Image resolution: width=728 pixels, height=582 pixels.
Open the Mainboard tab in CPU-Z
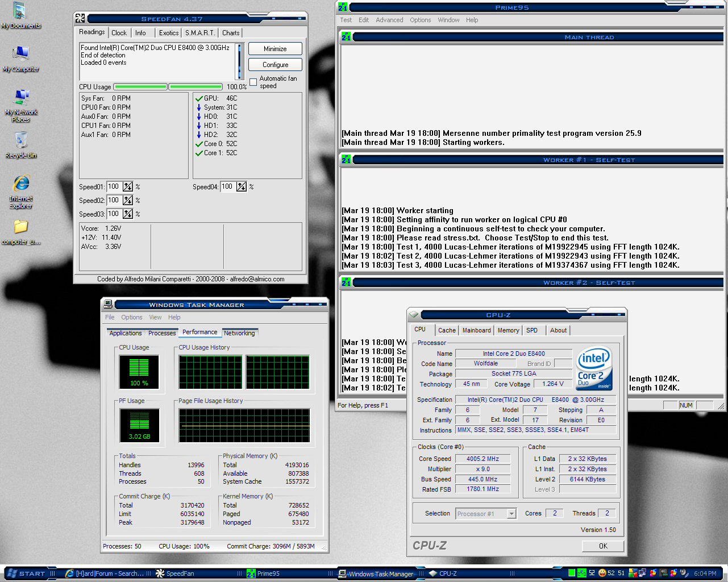point(476,330)
